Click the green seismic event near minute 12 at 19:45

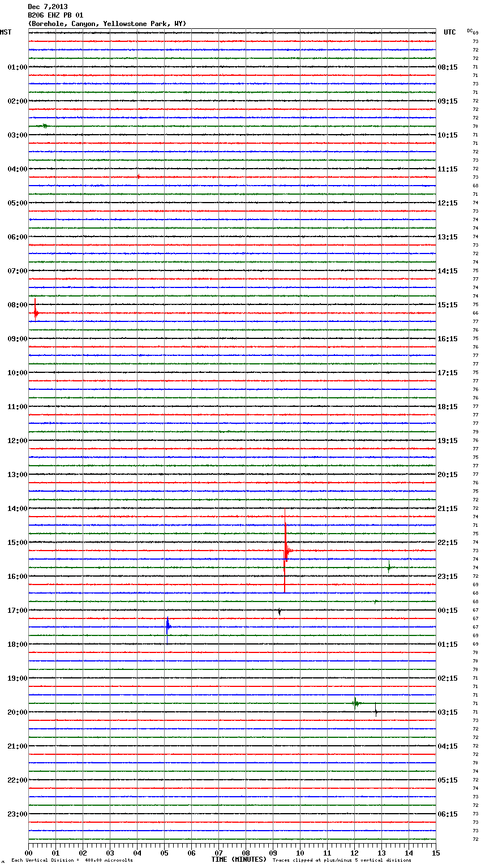click(355, 703)
